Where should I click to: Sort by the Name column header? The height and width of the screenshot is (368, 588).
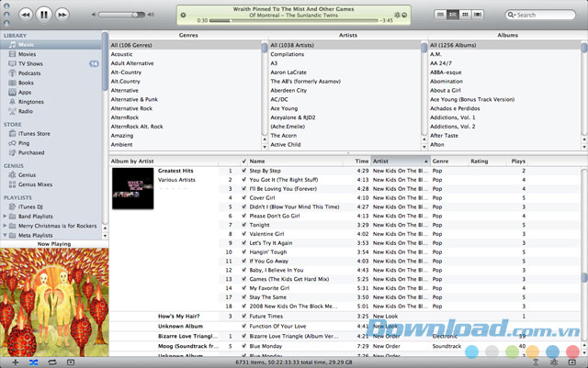point(296,162)
